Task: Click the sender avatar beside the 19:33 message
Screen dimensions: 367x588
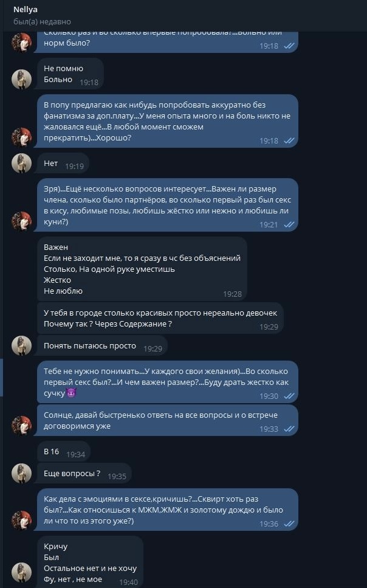Action: click(22, 426)
